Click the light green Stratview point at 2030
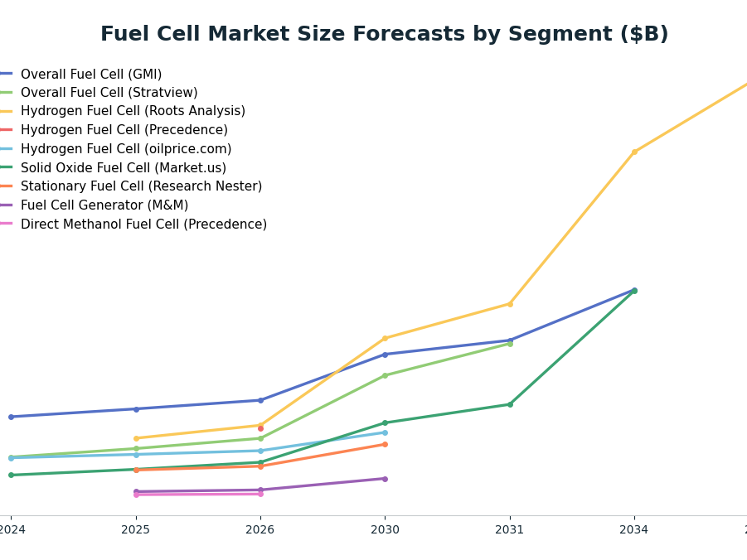Viewport: 747px width, 560px height. (x=385, y=375)
